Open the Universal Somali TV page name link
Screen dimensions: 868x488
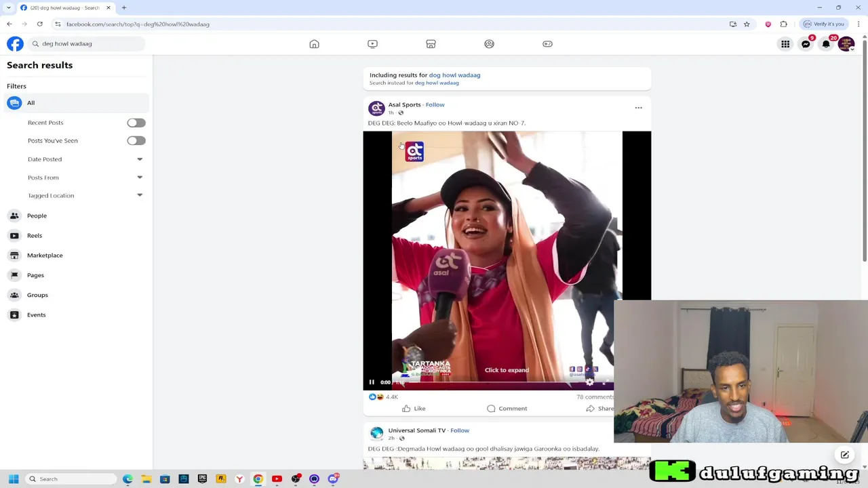tap(417, 430)
